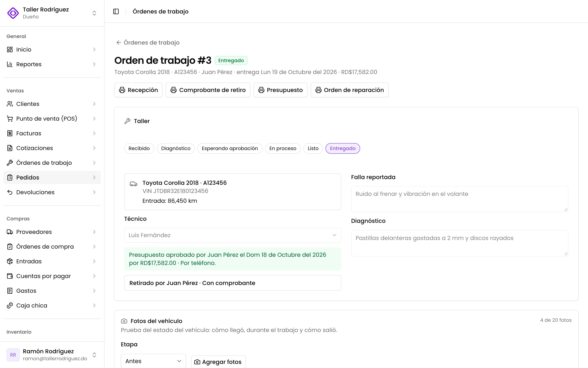Viewport: 588px width, 368px height.
Task: Open Cotizaciones in the sidebar
Action: [52, 148]
